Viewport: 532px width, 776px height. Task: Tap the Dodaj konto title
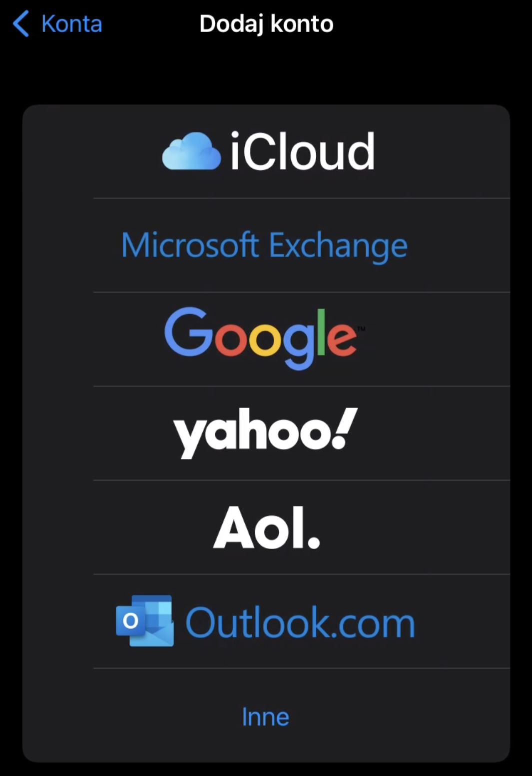click(266, 24)
